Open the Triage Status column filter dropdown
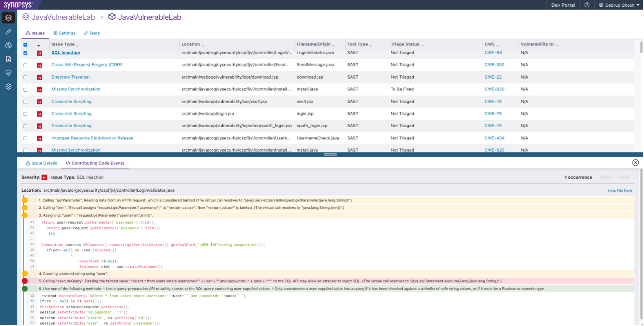The height and width of the screenshot is (326, 644). (422, 45)
